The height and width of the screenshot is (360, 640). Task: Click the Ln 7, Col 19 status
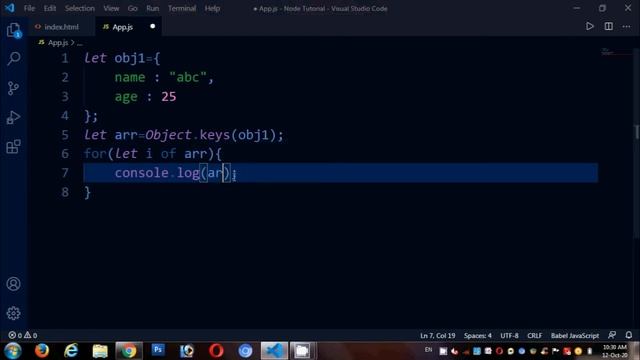(438, 336)
